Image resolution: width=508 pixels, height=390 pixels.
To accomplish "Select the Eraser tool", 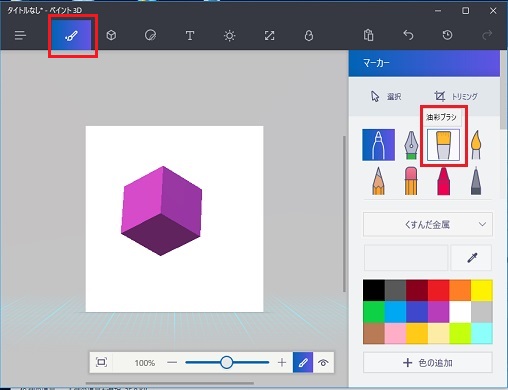I will click(411, 181).
